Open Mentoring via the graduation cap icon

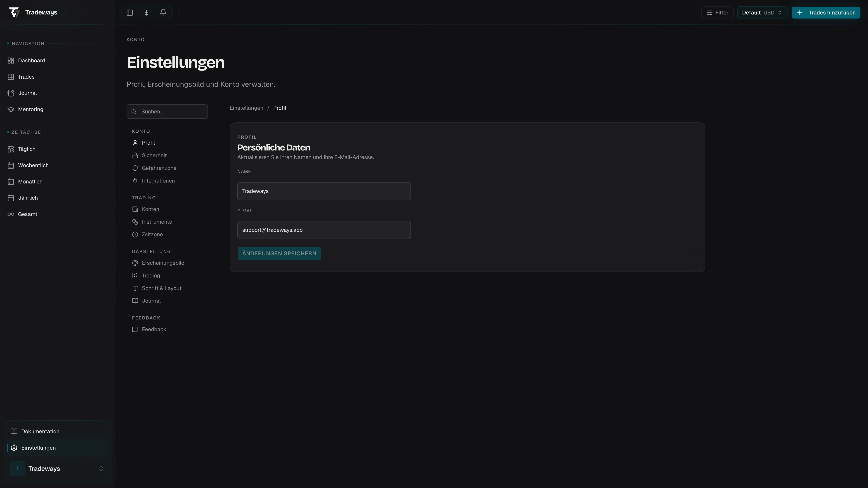11,109
